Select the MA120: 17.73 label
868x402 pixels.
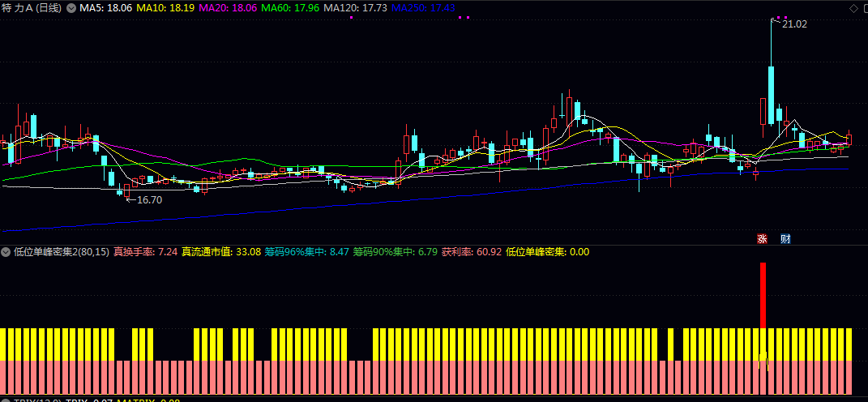(356, 8)
